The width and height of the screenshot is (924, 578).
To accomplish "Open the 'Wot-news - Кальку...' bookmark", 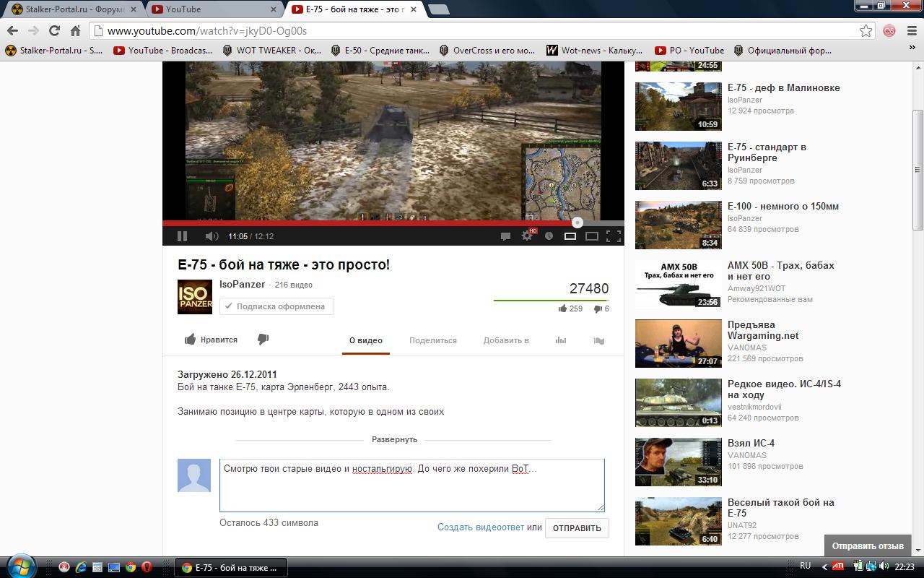I will click(595, 51).
